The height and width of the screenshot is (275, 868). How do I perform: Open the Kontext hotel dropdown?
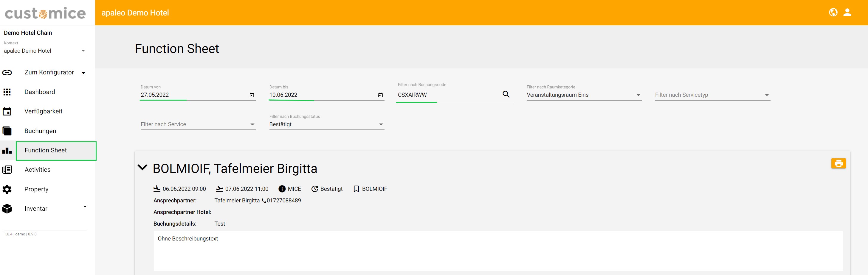[x=45, y=51]
